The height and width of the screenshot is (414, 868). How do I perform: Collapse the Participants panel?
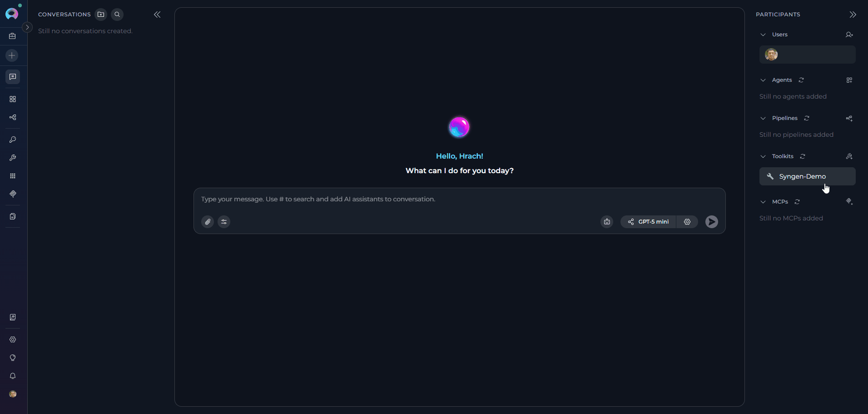[x=853, y=15]
